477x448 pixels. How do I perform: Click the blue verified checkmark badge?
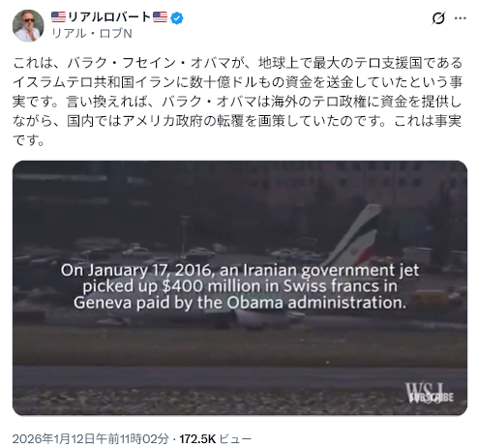[177, 17]
